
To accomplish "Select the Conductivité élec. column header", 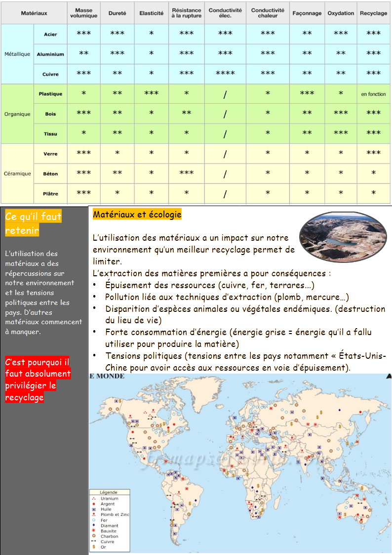I will 225,13.
